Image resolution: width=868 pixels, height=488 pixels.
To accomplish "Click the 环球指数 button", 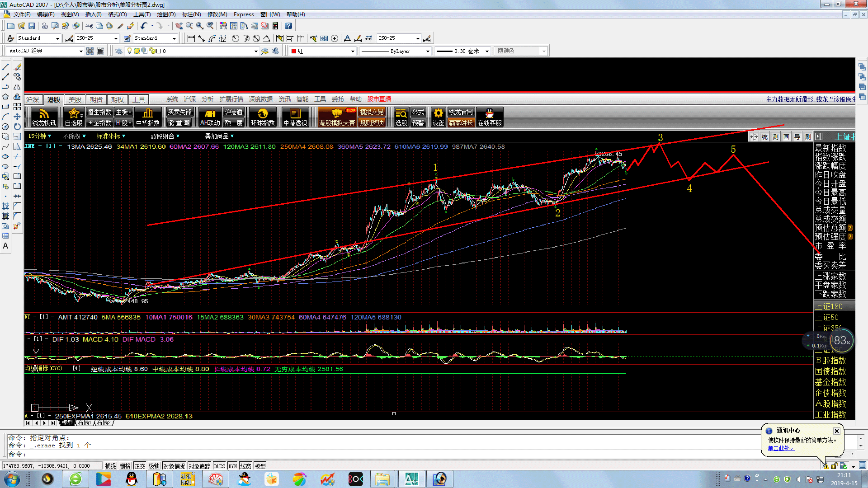I will (263, 117).
